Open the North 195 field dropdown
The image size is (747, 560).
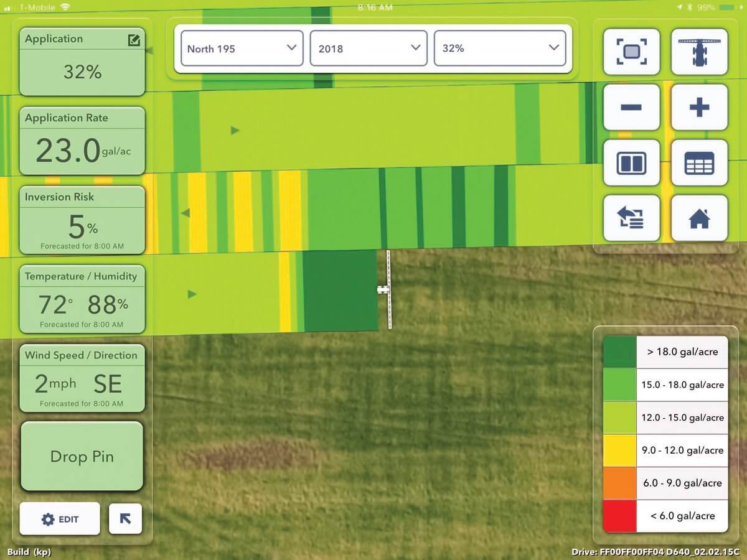point(242,48)
